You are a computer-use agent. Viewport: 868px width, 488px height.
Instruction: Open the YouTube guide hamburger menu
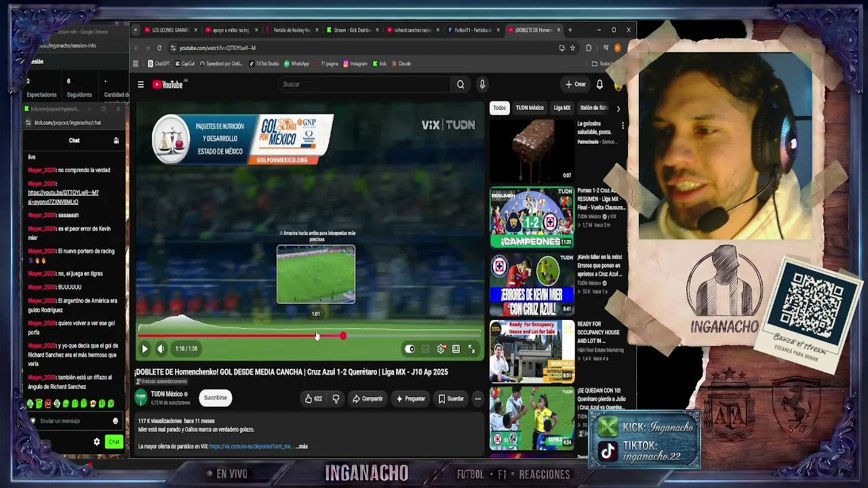(x=140, y=85)
